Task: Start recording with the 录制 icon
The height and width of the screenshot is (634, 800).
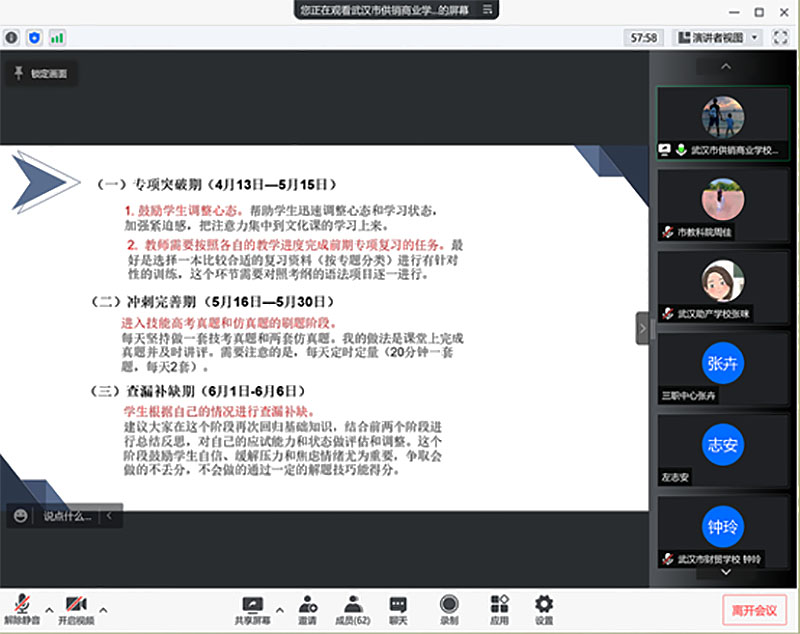Action: coord(449,604)
